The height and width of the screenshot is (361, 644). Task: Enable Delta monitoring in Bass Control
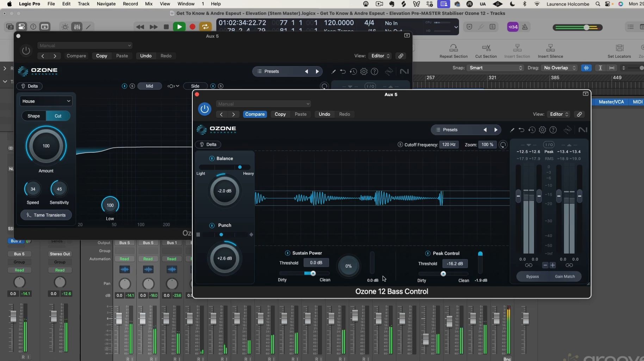click(209, 144)
